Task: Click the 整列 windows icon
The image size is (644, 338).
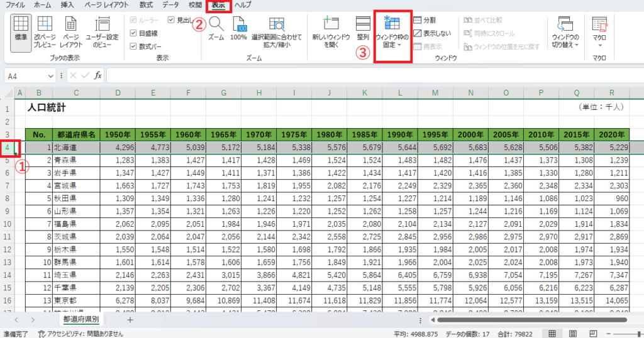Action: (363, 29)
